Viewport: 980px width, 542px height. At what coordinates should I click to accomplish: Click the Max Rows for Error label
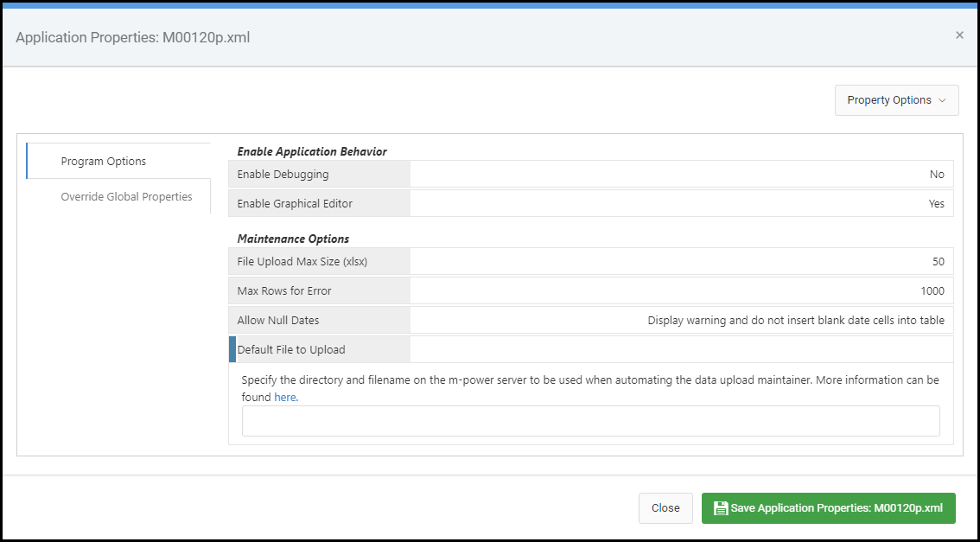pos(284,290)
